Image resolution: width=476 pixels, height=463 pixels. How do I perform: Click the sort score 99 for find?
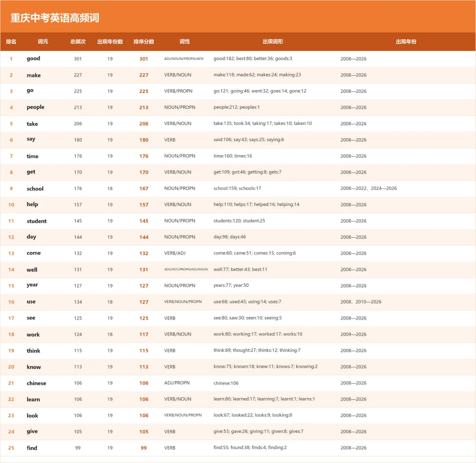point(144,448)
